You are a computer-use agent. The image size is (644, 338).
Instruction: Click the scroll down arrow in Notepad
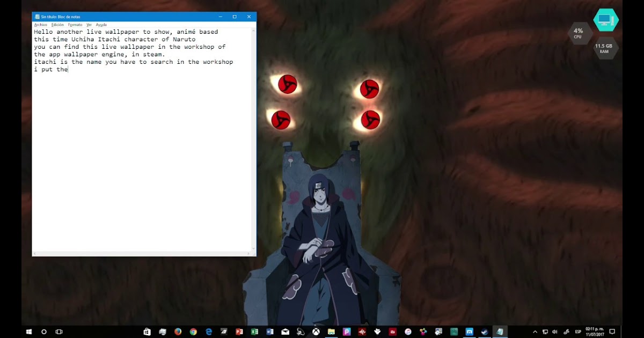[254, 249]
